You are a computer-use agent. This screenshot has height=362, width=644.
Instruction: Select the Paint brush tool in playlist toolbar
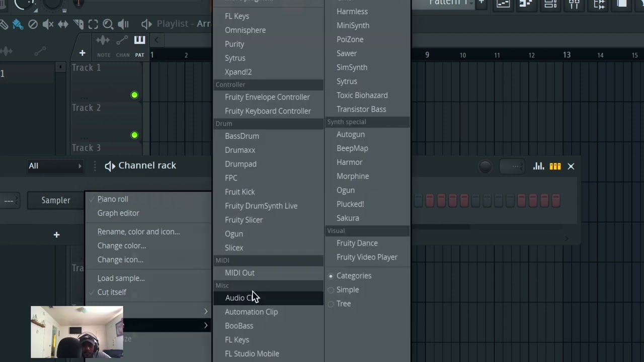tap(18, 24)
